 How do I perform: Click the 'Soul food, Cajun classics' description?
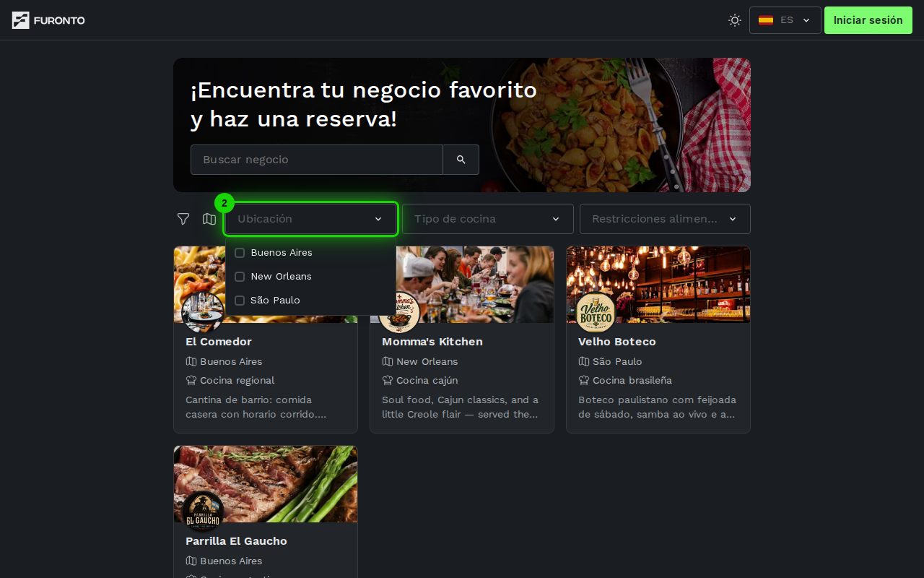[461, 407]
